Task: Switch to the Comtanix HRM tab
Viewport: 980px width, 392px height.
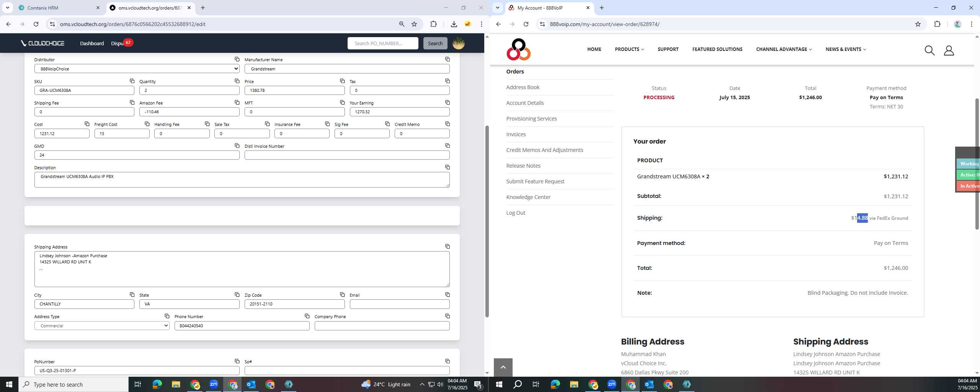Action: click(x=59, y=8)
